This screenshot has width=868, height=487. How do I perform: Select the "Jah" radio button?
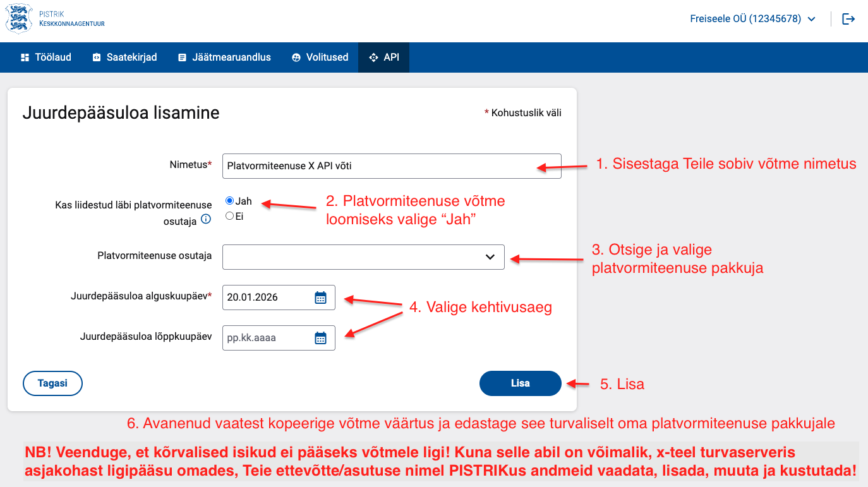229,201
